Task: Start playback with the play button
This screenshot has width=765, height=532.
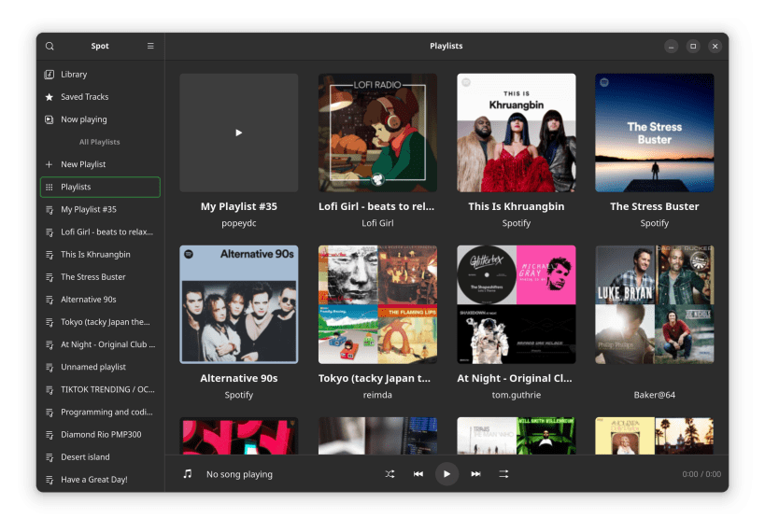Action: 446,474
